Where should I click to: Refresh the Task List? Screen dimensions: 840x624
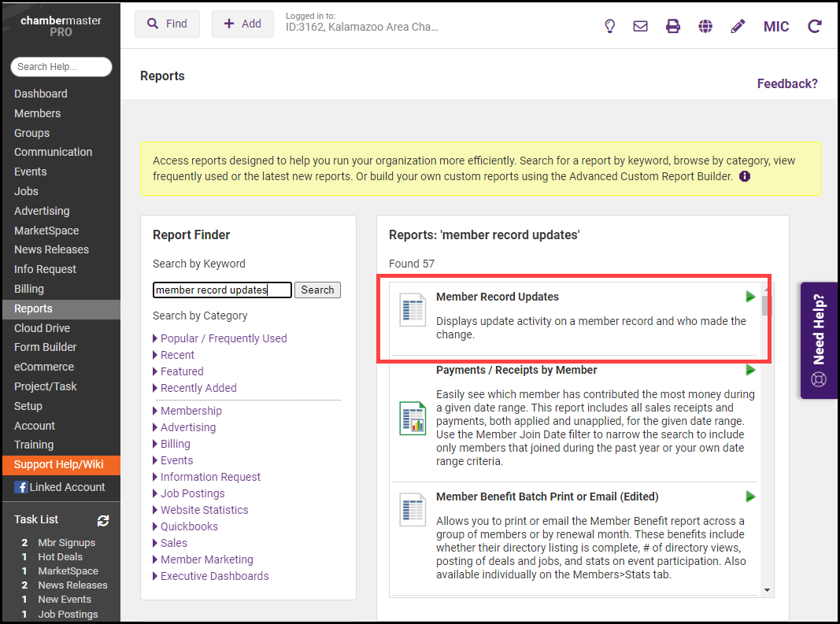pyautogui.click(x=103, y=520)
